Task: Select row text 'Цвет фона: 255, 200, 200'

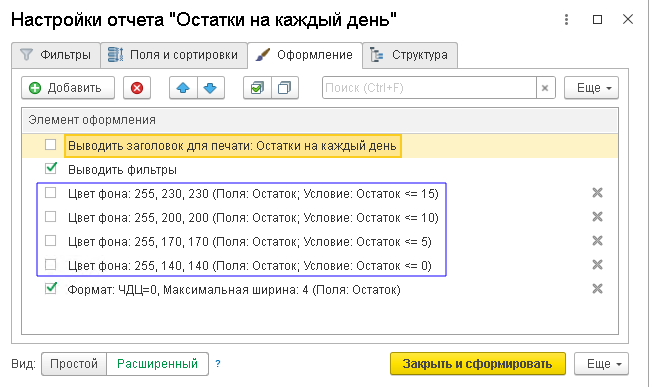Action: 253,218
